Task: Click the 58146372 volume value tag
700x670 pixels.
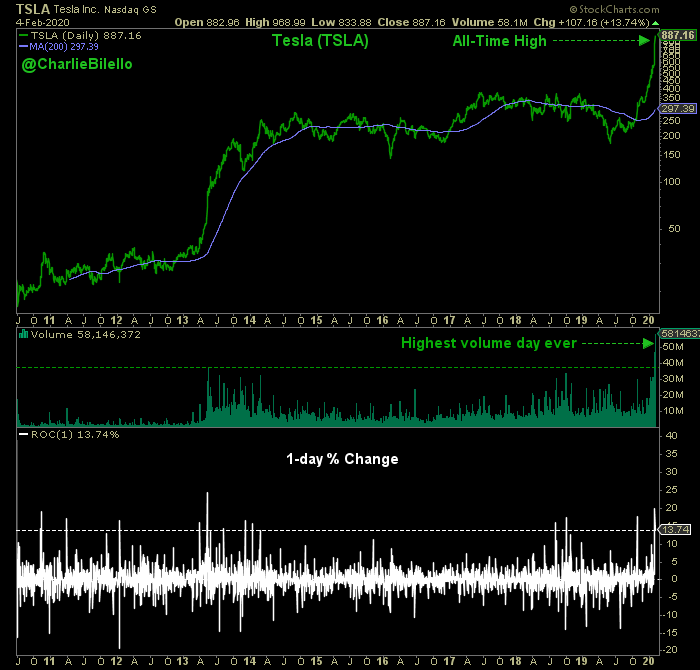Action: [x=679, y=333]
